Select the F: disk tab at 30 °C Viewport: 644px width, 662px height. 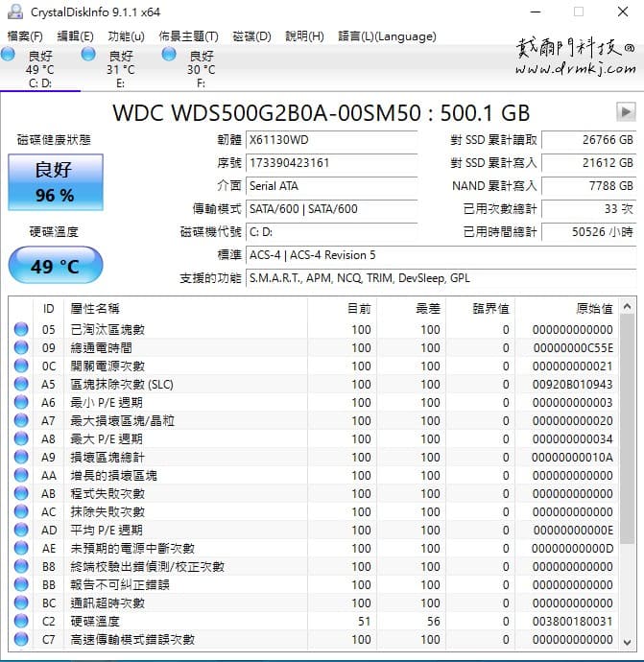[201, 68]
